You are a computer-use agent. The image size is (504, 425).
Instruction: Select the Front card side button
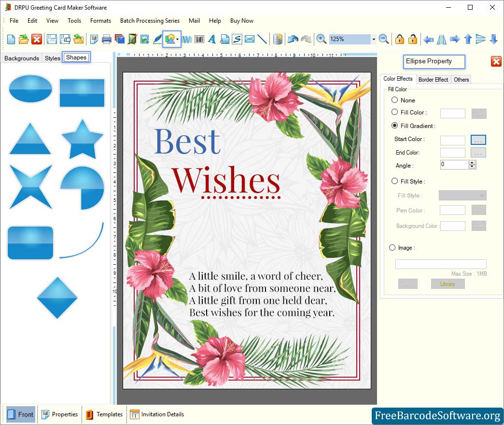[x=20, y=414]
